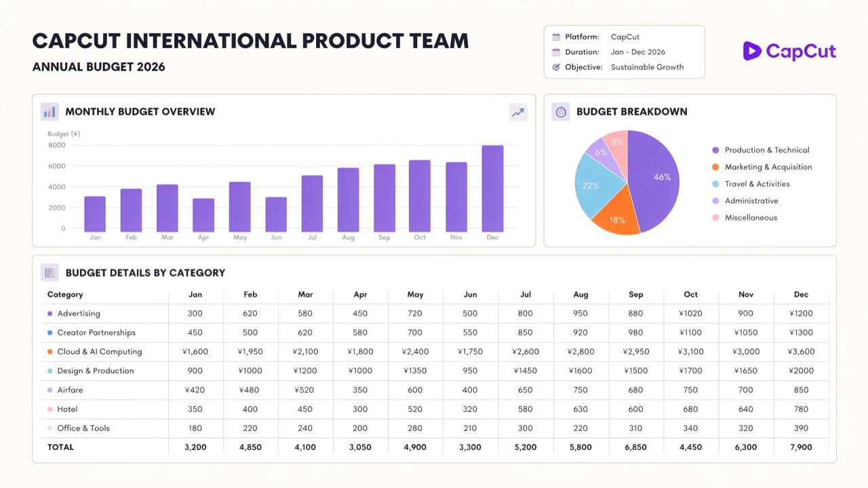Click the calendar icon next to Duration
Image resolution: width=868 pixels, height=488 pixels.
pyautogui.click(x=557, y=52)
